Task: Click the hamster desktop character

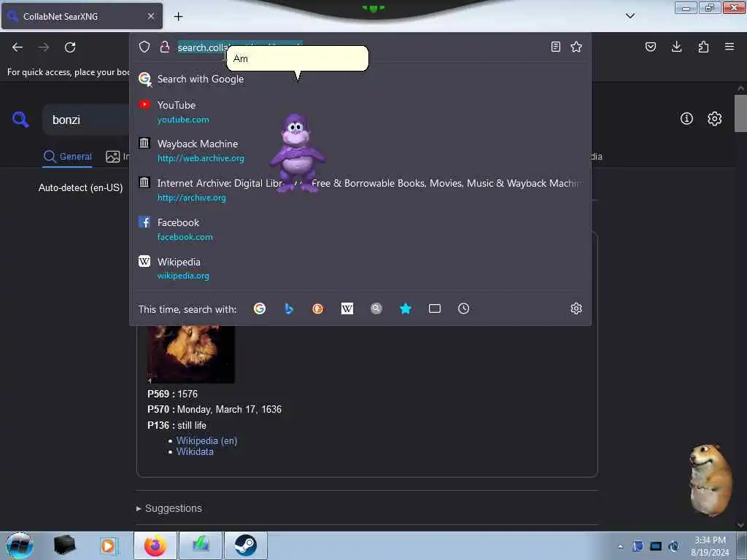Action: (x=711, y=480)
